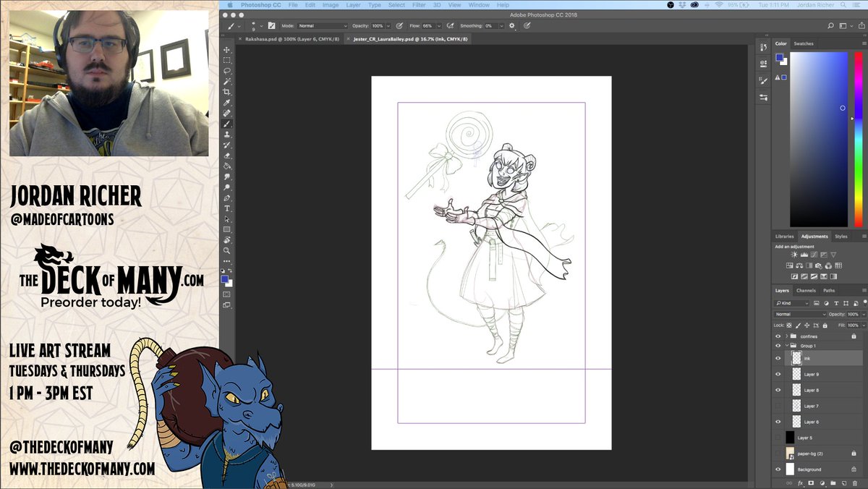This screenshot has height=489, width=868.
Task: Select the Eraser tool
Action: [x=227, y=156]
